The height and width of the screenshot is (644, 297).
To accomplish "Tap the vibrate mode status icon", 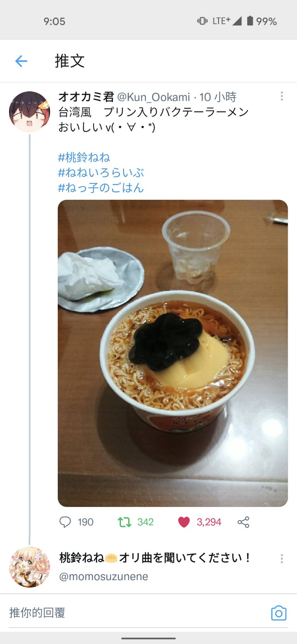I will point(202,21).
